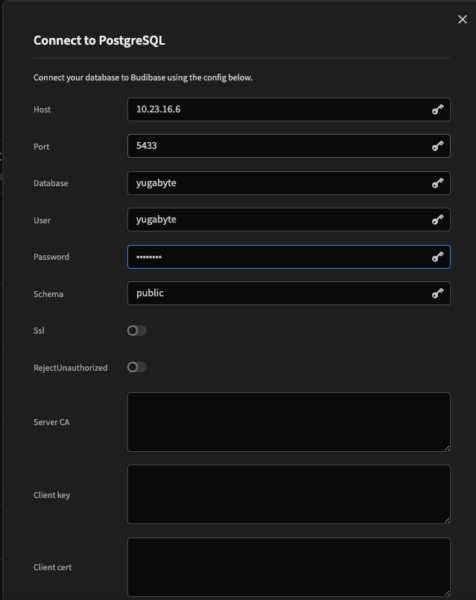Close the Connect to PostgreSQL dialog
The image size is (476, 600).
coord(462,20)
